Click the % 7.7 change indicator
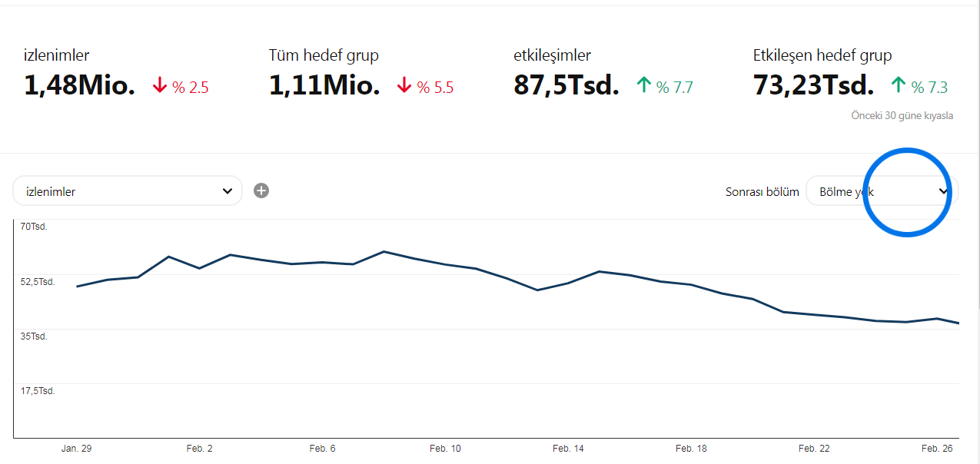Screen dimensions: 980x464 (675, 88)
